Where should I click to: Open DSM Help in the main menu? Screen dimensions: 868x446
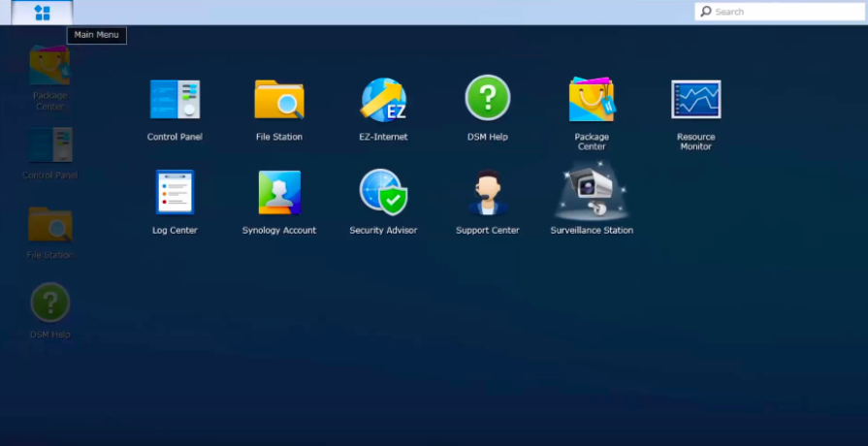[488, 98]
